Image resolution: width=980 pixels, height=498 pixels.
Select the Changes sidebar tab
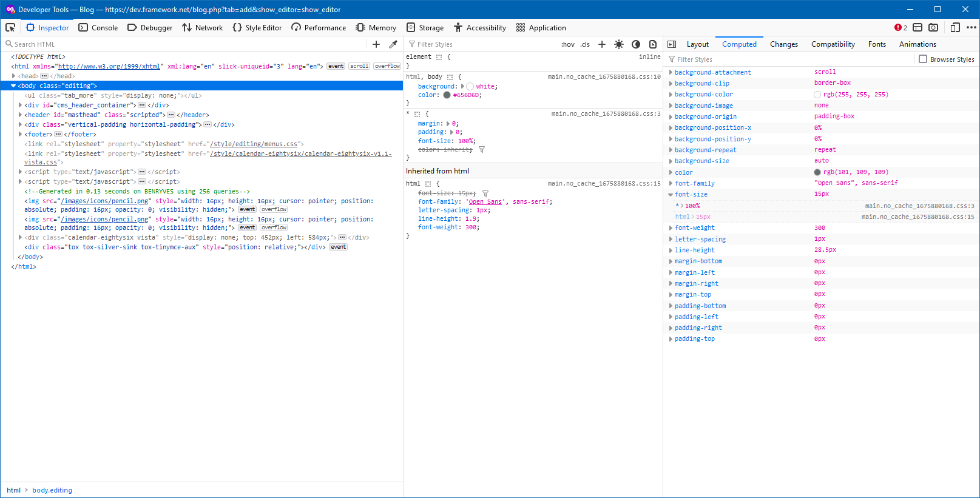(784, 44)
